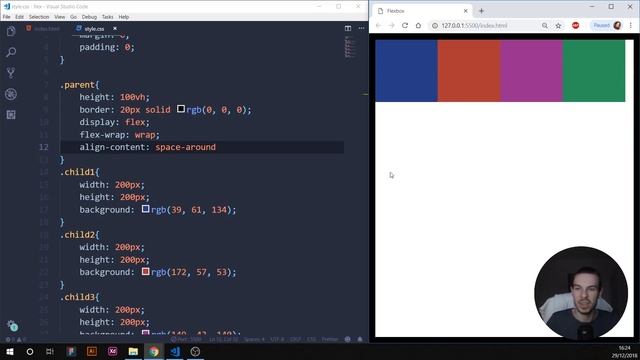Click the Chrome back arrow
This screenshot has height=360, width=640.
378,25
